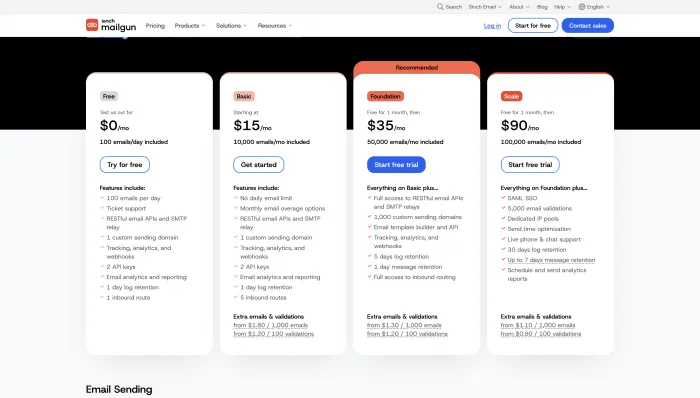The width and height of the screenshot is (700, 398).
Task: Click 'Email template builder and API' feature
Action: click(x=416, y=227)
